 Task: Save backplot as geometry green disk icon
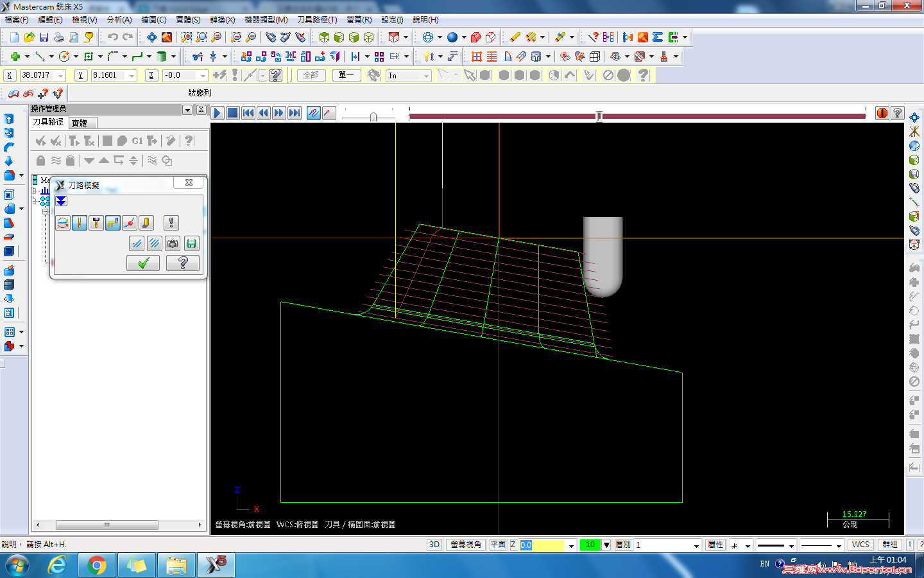point(191,243)
